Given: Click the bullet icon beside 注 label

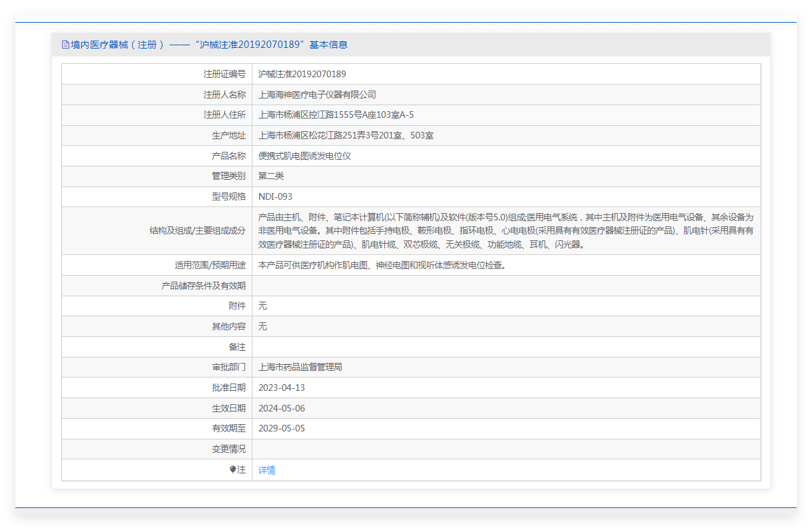Looking at the screenshot, I should (232, 469).
